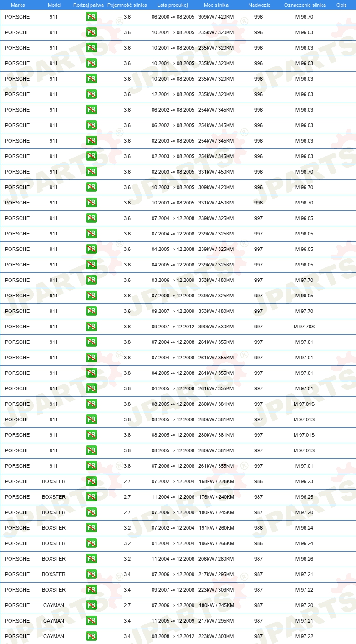Click the engine code M 96.23
Screen dimensions: 356x644
tap(304, 482)
